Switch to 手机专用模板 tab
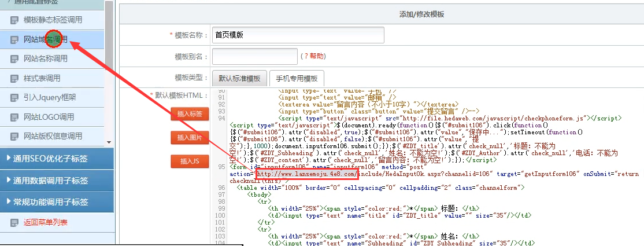The width and height of the screenshot is (644, 246). click(297, 79)
